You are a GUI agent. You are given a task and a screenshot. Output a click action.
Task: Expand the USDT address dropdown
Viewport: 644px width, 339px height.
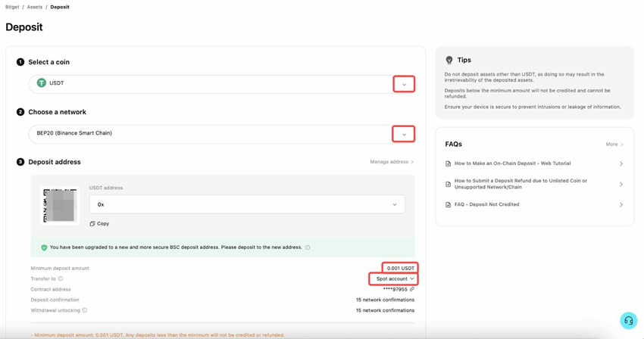click(x=395, y=204)
